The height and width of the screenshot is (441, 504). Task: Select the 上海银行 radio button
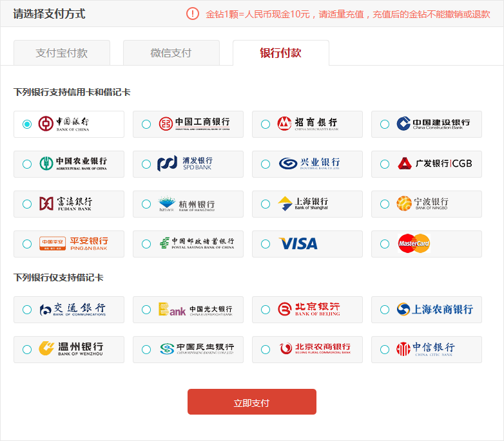pyautogui.click(x=266, y=204)
